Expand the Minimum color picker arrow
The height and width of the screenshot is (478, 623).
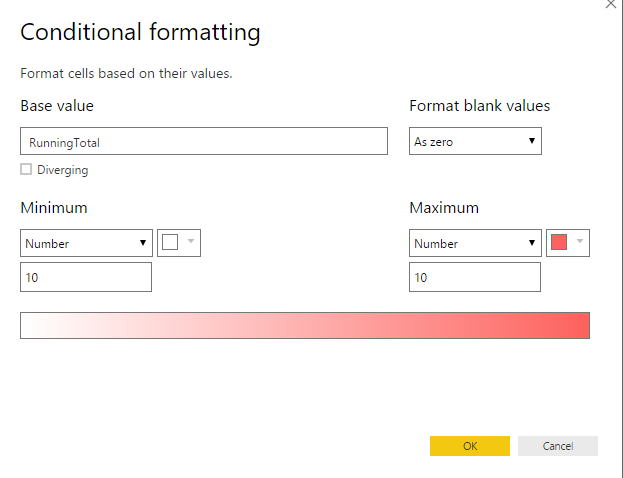point(191,241)
